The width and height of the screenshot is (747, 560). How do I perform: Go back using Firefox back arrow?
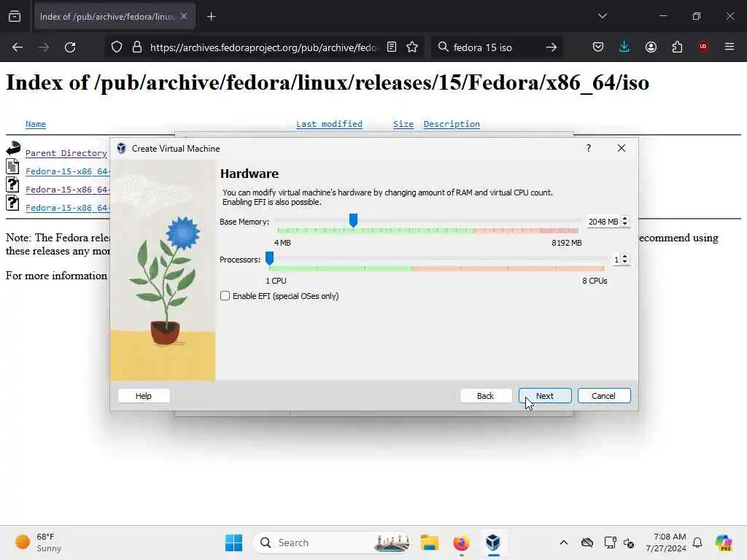18,47
